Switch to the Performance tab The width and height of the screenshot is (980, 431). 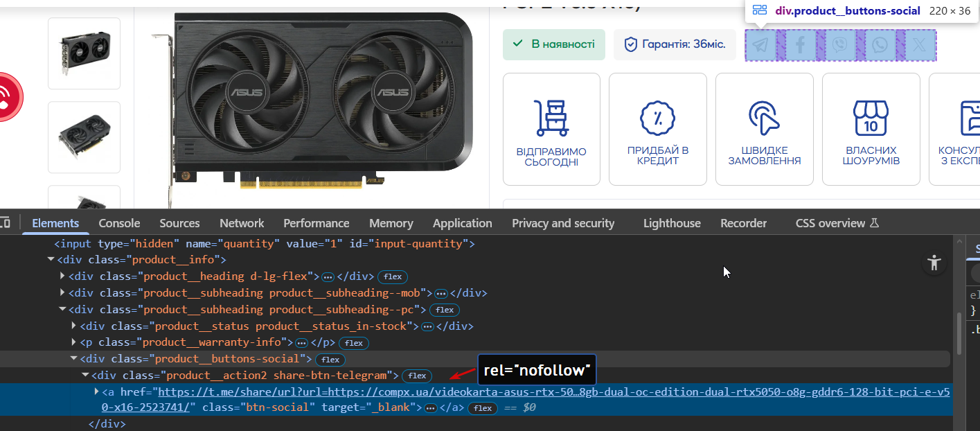316,223
